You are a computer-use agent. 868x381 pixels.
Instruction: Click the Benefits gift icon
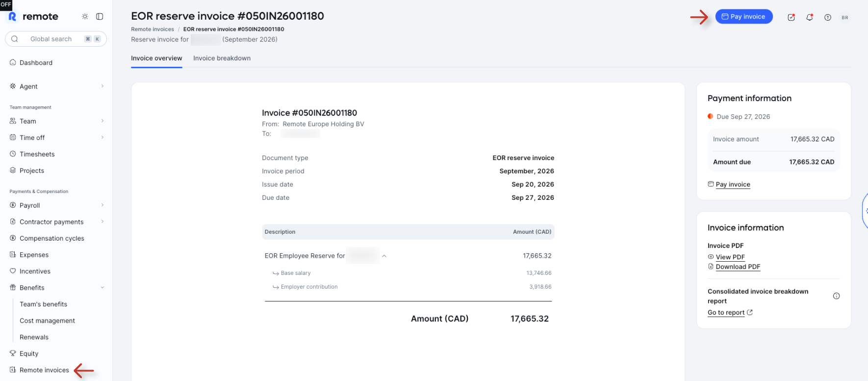(13, 288)
